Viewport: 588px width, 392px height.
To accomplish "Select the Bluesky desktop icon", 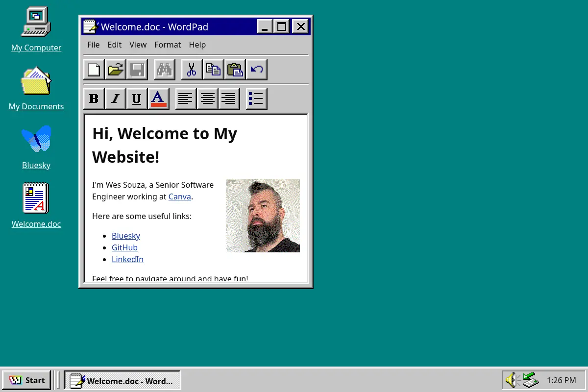I will tap(36, 147).
